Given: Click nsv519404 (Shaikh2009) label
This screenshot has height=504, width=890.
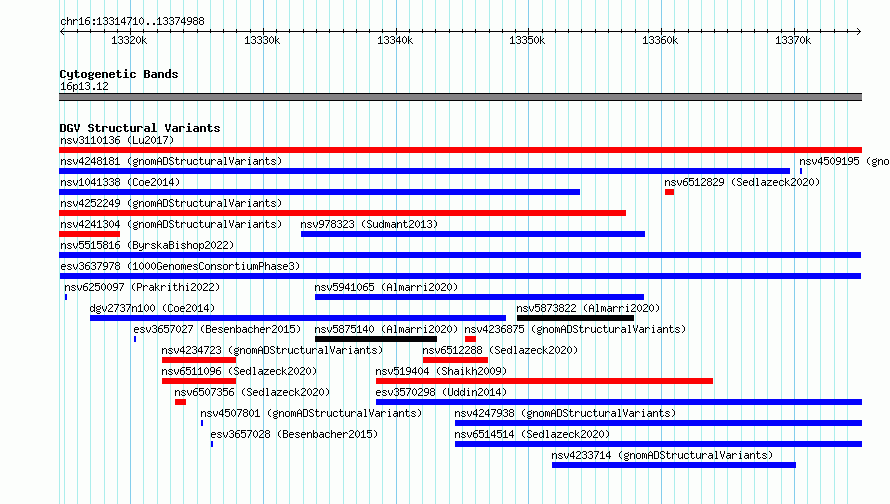Looking at the screenshot, I should [x=441, y=371].
